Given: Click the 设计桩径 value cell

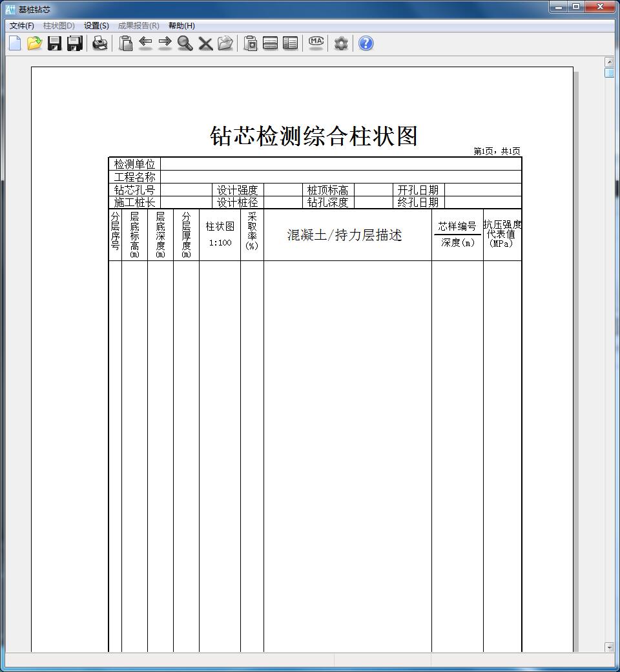Looking at the screenshot, I should coord(283,202).
